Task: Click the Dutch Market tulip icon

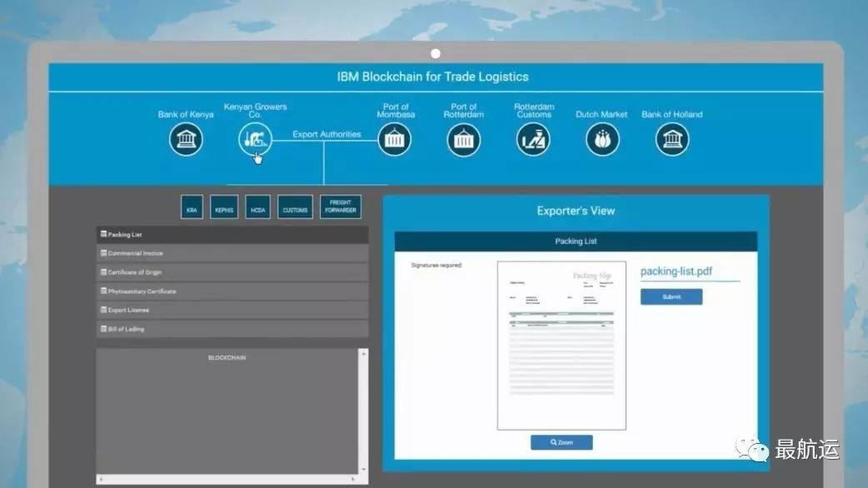Action: [602, 139]
